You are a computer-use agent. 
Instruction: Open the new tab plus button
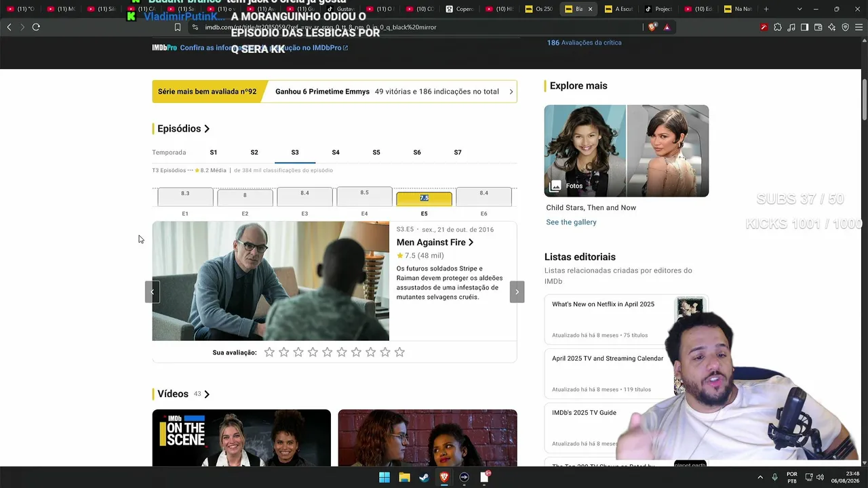pos(766,9)
